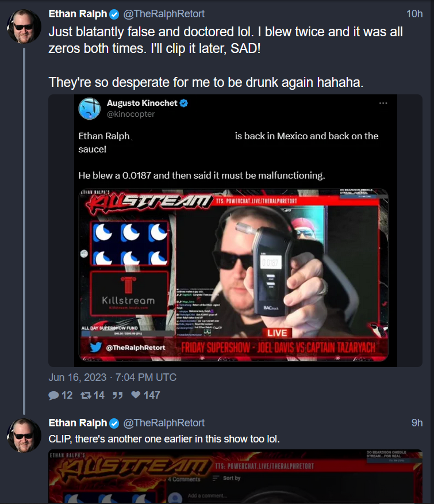
Task: Click the Twitter bird icon in stream overlay
Action: [96, 347]
